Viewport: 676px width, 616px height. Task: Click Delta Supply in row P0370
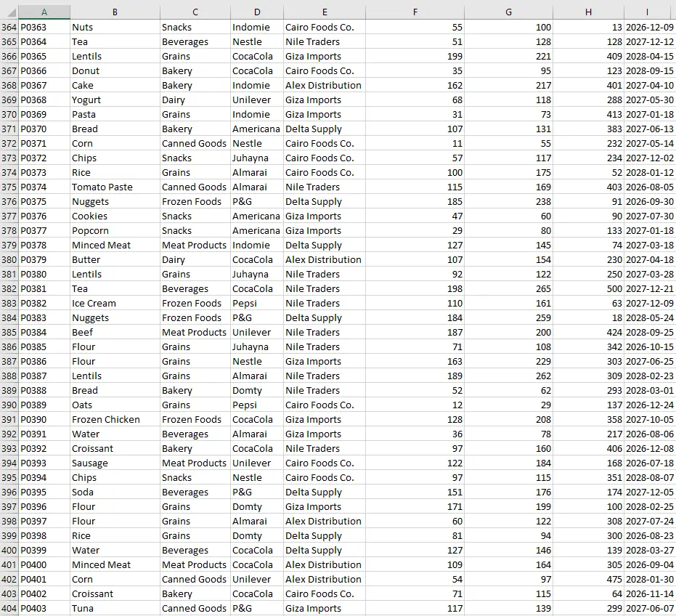324,129
